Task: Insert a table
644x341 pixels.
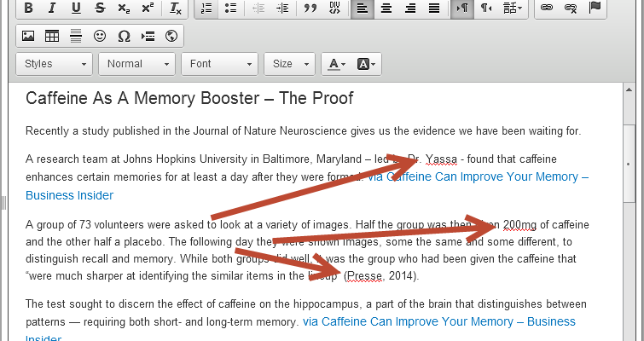Action: [x=52, y=36]
